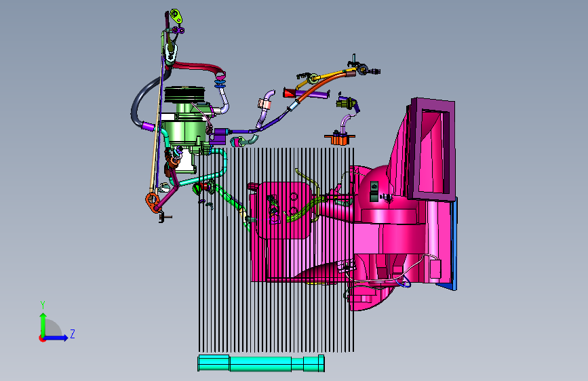Image resolution: width=588 pixels, height=381 pixels.
Task: Click the 'Z' axis label
Action: [x=73, y=334]
